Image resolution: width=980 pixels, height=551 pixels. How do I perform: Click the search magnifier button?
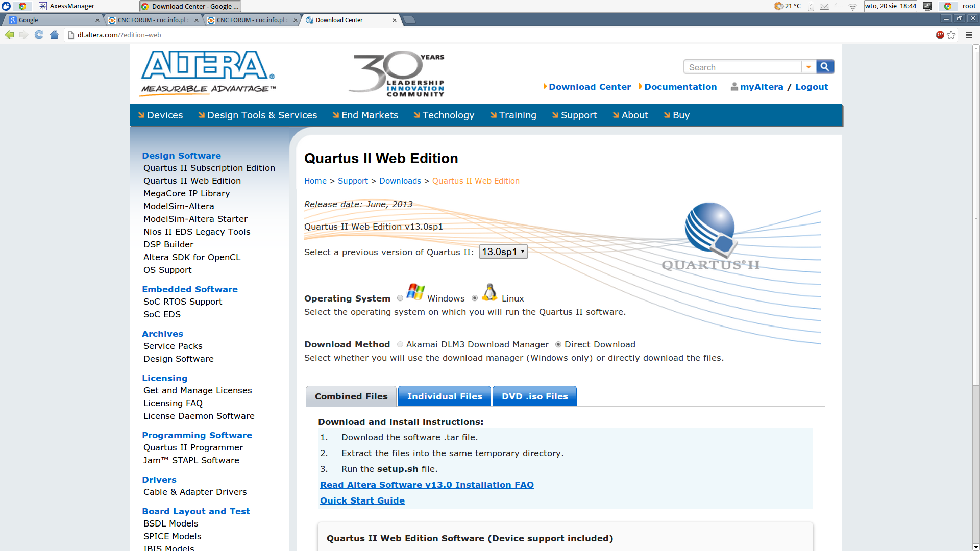[x=825, y=67]
